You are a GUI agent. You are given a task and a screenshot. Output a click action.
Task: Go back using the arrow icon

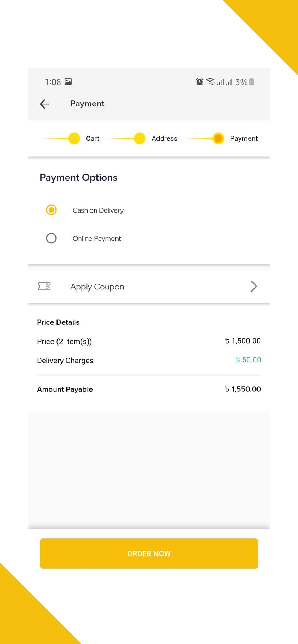pos(44,104)
